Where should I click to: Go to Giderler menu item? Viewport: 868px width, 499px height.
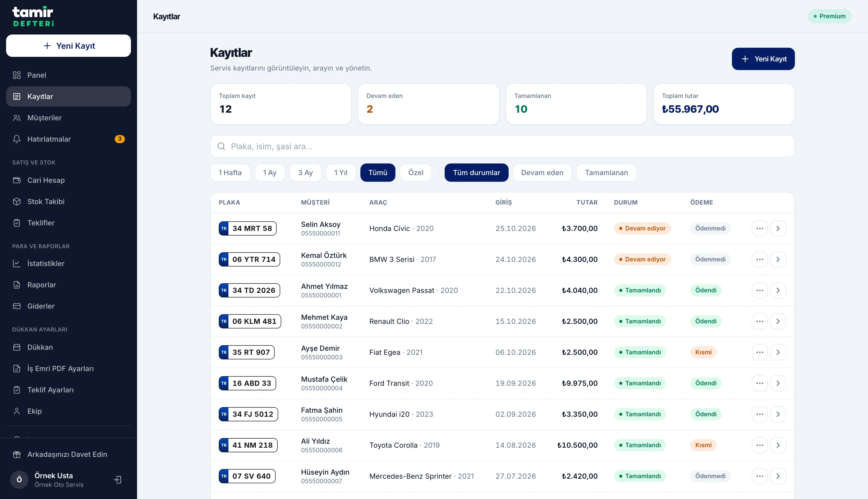point(68,306)
